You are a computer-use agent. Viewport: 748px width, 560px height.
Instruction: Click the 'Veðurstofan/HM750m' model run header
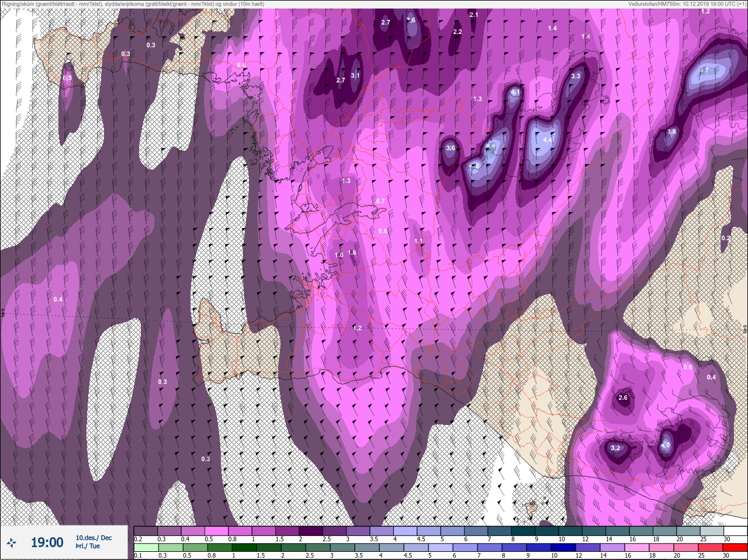pos(648,4)
